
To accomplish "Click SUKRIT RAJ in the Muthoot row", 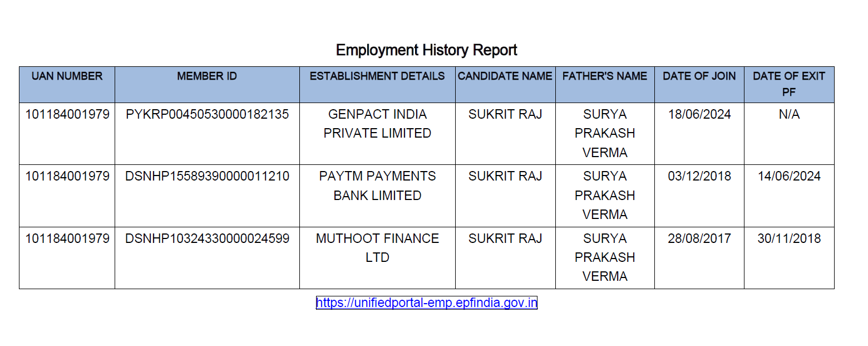I will 505,238.
